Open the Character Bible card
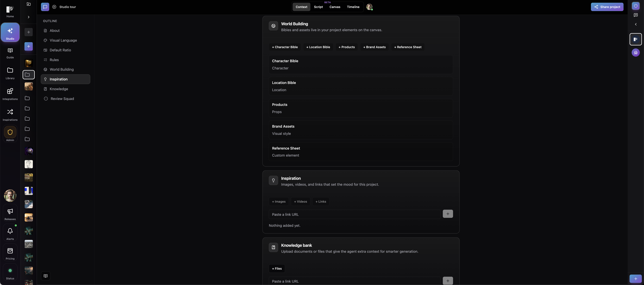The height and width of the screenshot is (285, 644). (x=361, y=65)
